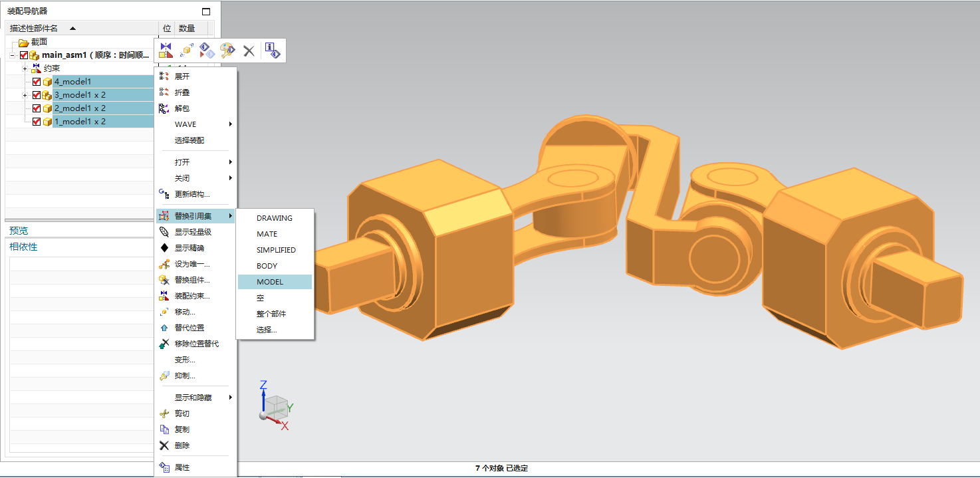Click the blue diamond replace icon in mini toolbar

[x=207, y=51]
